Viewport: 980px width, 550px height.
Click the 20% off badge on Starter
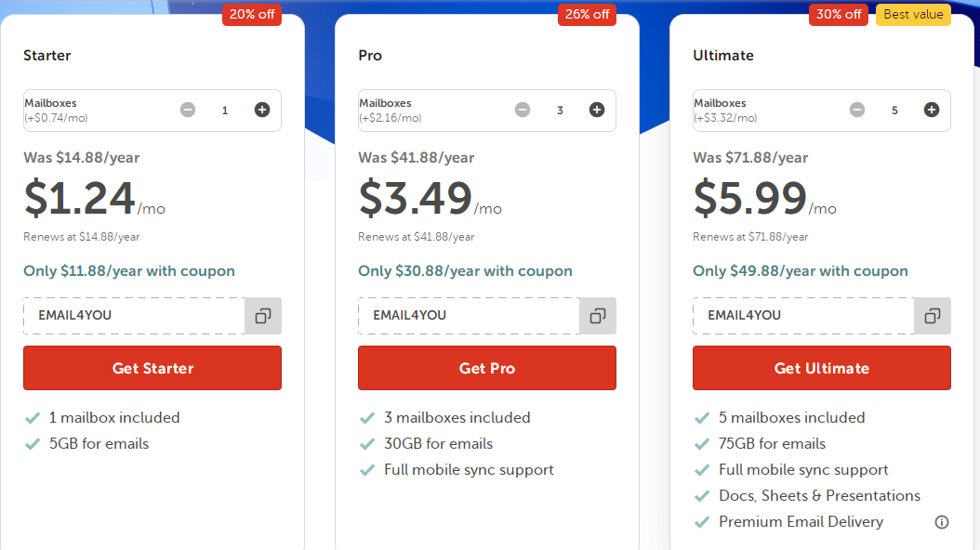pyautogui.click(x=252, y=15)
